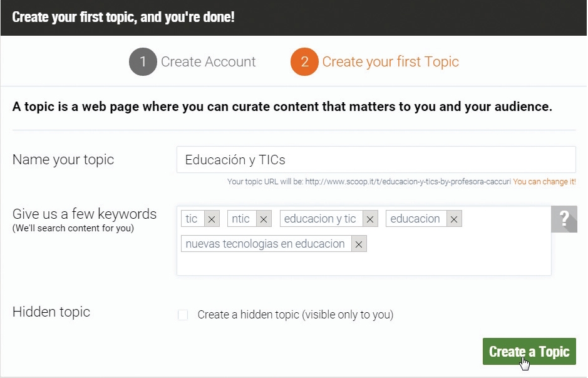Remove the 'educacion' keyword tag

click(x=454, y=219)
